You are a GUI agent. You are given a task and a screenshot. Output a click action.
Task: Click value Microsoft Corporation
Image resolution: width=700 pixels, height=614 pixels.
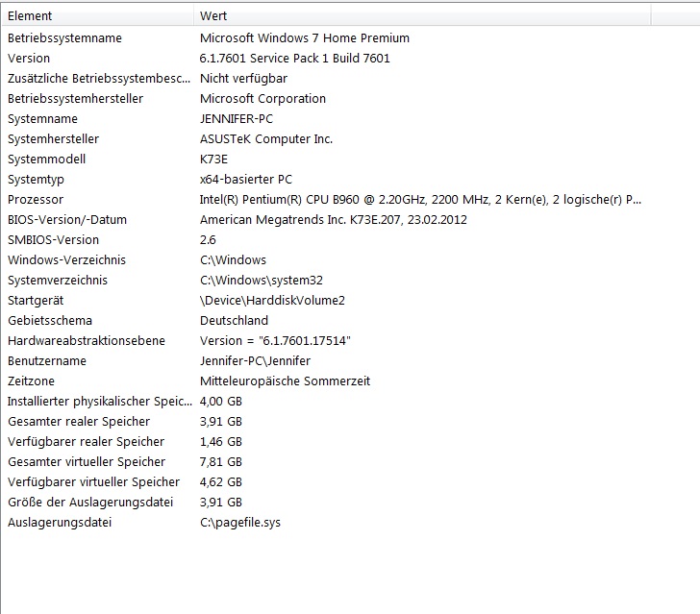[262, 99]
